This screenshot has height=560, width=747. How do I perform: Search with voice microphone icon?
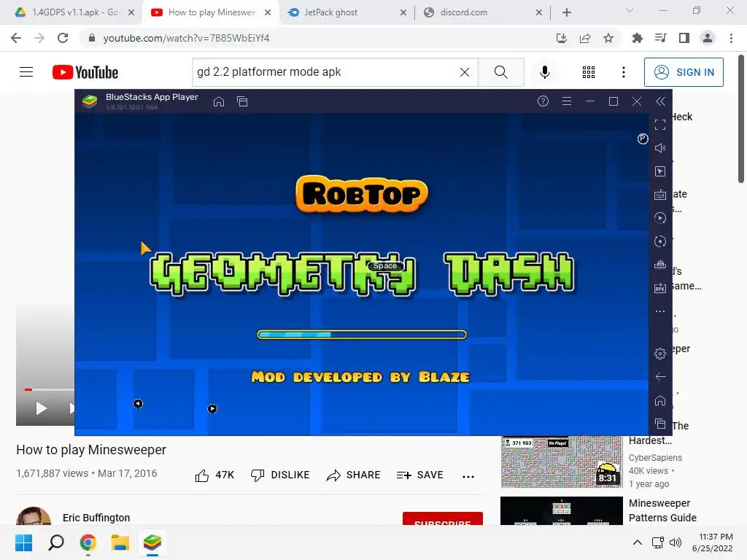click(x=545, y=72)
